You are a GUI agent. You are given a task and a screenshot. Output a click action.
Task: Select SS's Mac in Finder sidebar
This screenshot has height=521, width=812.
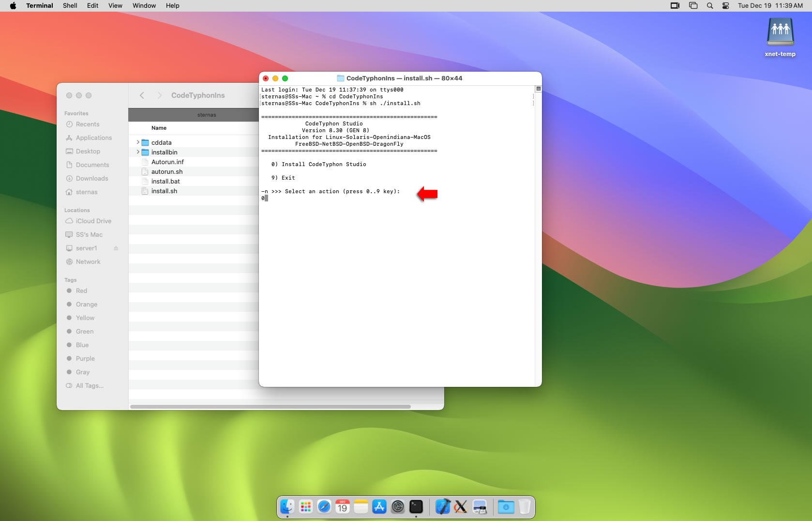click(x=89, y=235)
